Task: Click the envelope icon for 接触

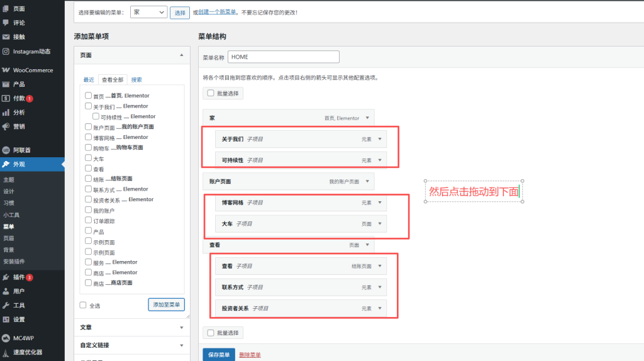Action: point(6,36)
